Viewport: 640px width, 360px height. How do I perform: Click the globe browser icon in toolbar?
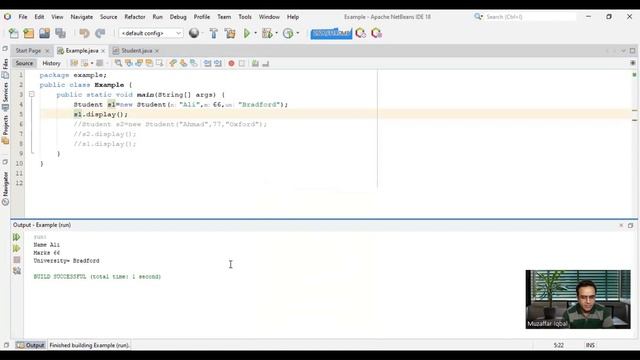pyautogui.click(x=194, y=33)
